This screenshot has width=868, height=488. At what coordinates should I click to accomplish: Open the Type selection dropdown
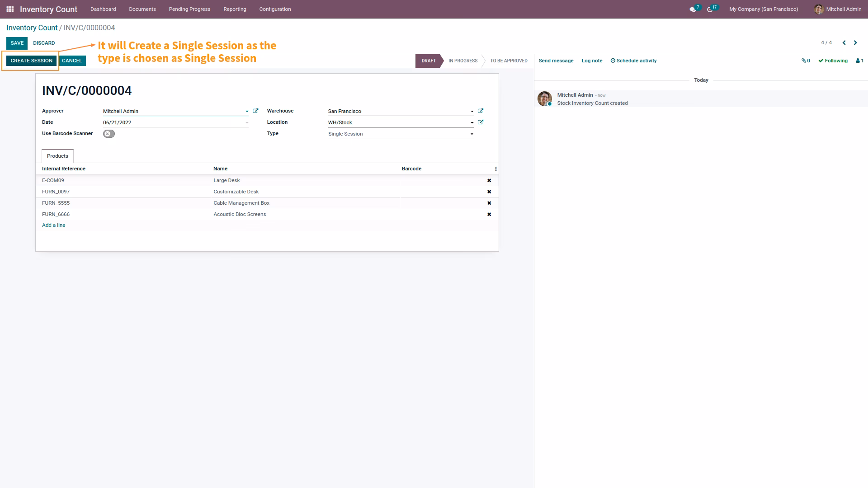401,134
